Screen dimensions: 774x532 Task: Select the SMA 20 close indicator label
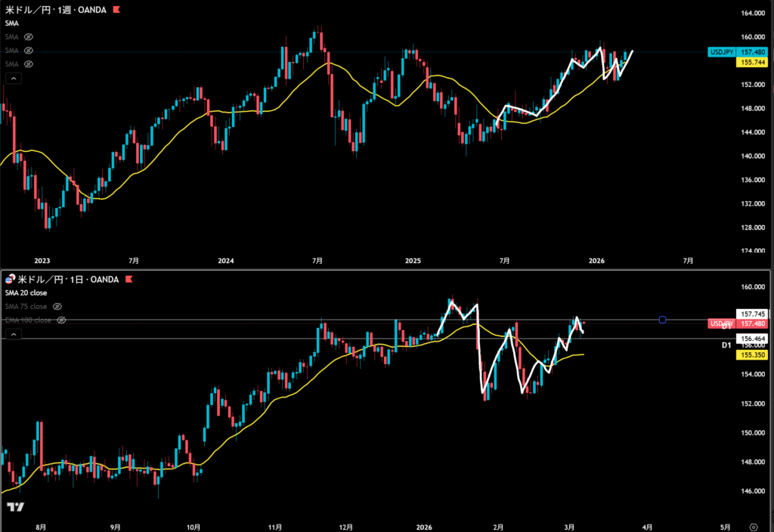point(26,292)
